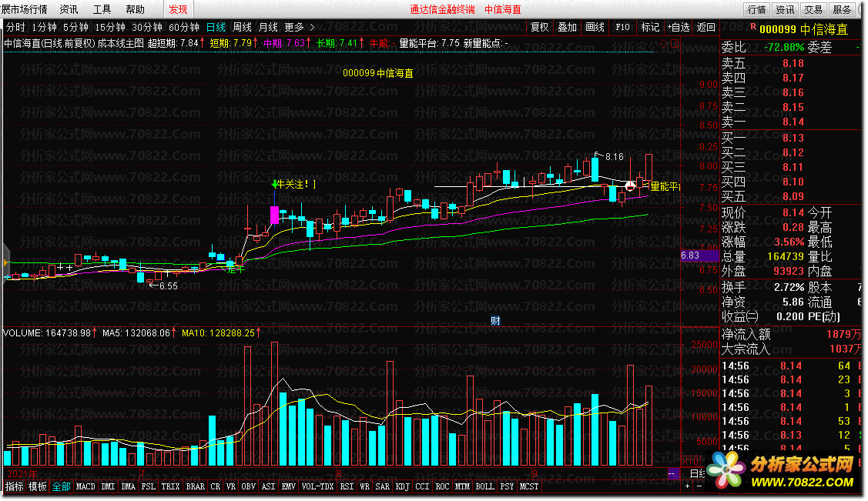Click the 叠加 overlay button

tap(567, 27)
